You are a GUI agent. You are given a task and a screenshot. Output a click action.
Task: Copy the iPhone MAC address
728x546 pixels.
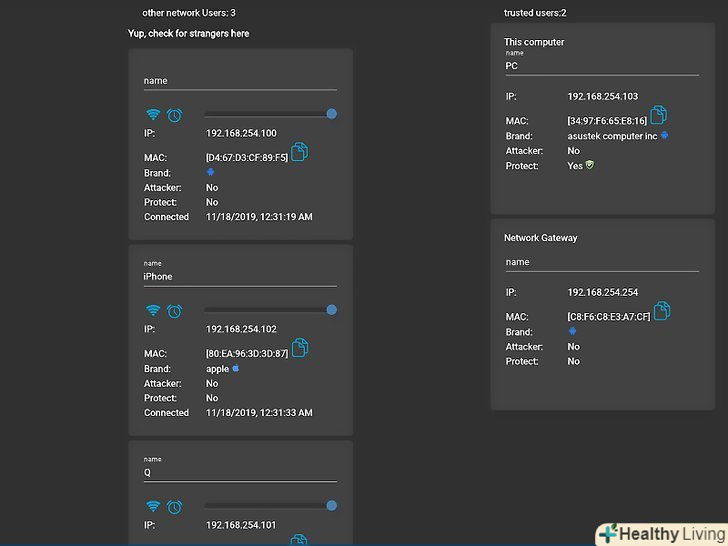[300, 349]
